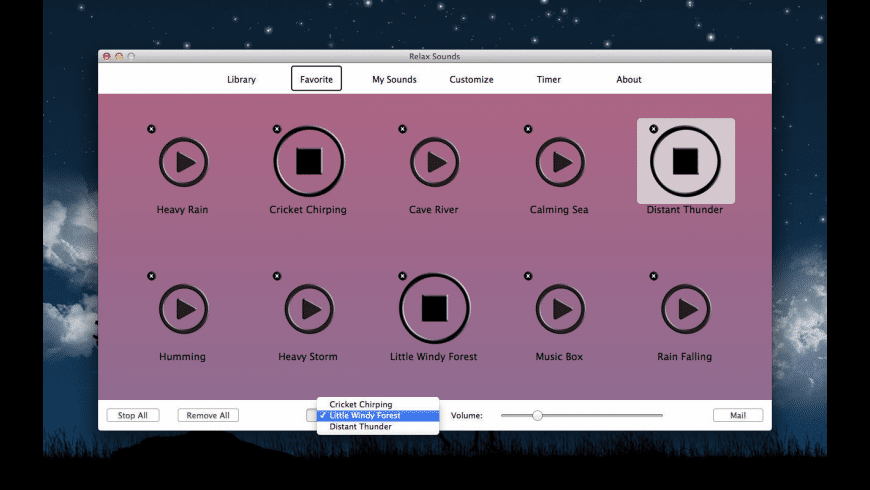Image resolution: width=870 pixels, height=490 pixels.
Task: Play the Heavy Rain sound
Action: [x=184, y=162]
